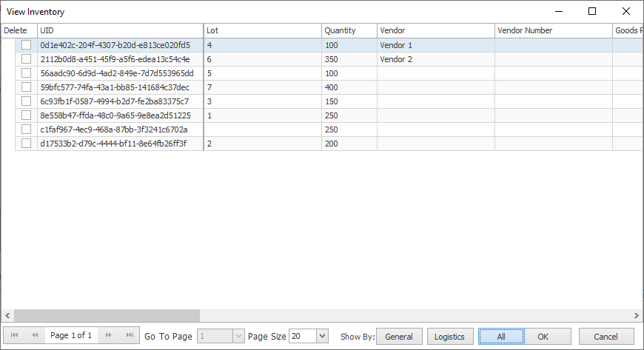Show by General fields
Screen dimensions: 644x350
click(x=399, y=336)
